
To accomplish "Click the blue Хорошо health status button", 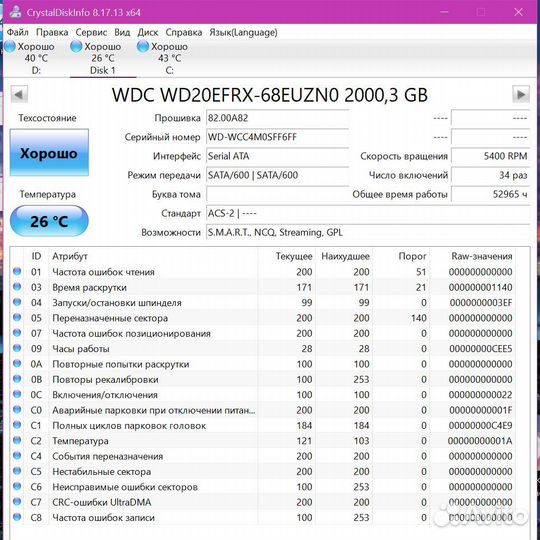I will pyautogui.click(x=49, y=153).
